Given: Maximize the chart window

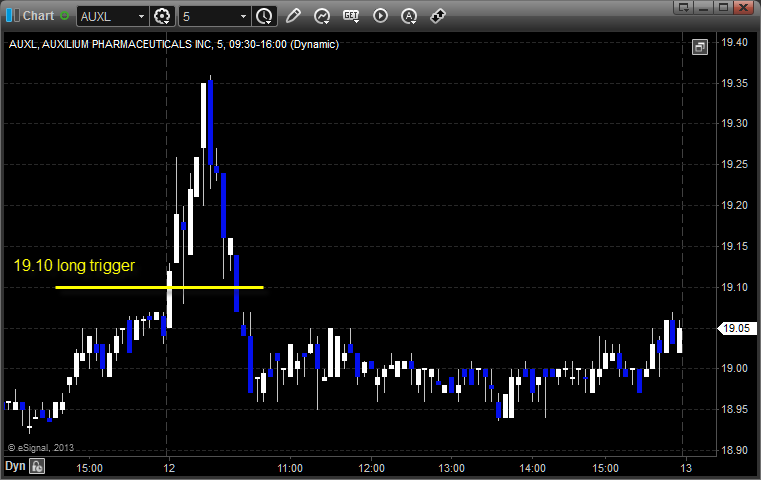Looking at the screenshot, I should coord(723,7).
